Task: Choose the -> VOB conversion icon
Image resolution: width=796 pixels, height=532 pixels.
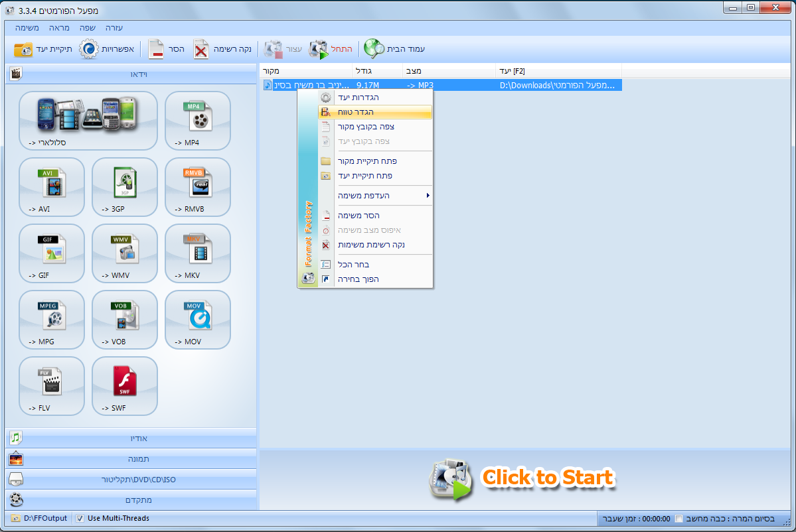Action: point(125,320)
